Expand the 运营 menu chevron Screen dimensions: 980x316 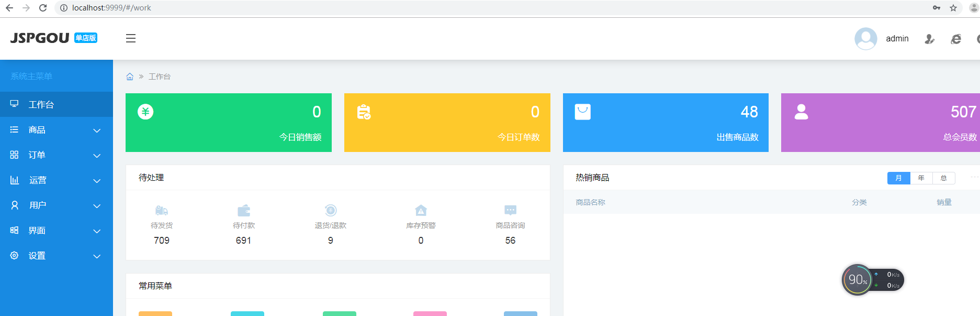[97, 181]
